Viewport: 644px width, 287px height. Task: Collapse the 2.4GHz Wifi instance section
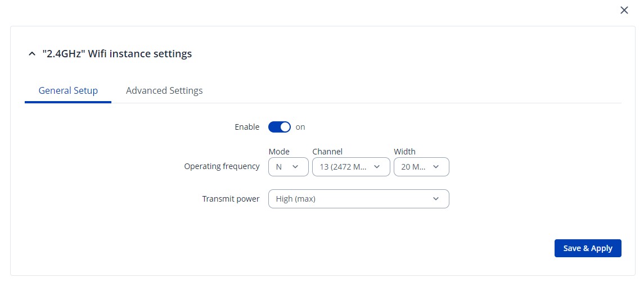click(31, 54)
